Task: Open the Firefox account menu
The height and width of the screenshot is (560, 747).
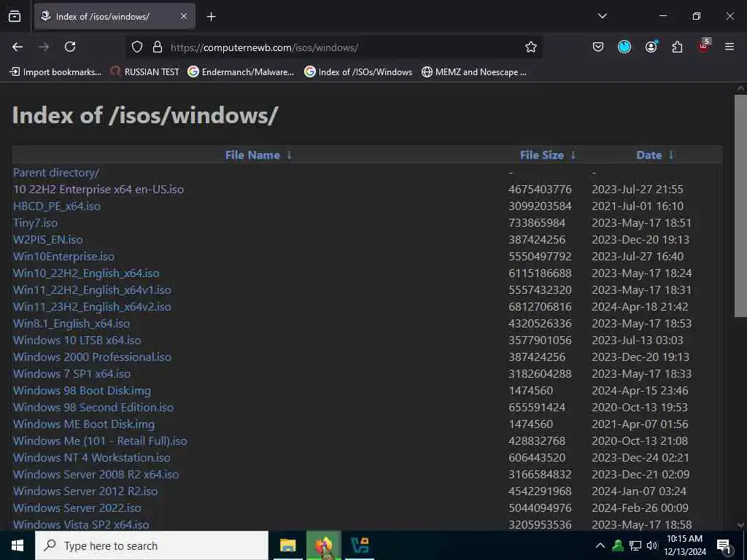Action: [x=651, y=46]
